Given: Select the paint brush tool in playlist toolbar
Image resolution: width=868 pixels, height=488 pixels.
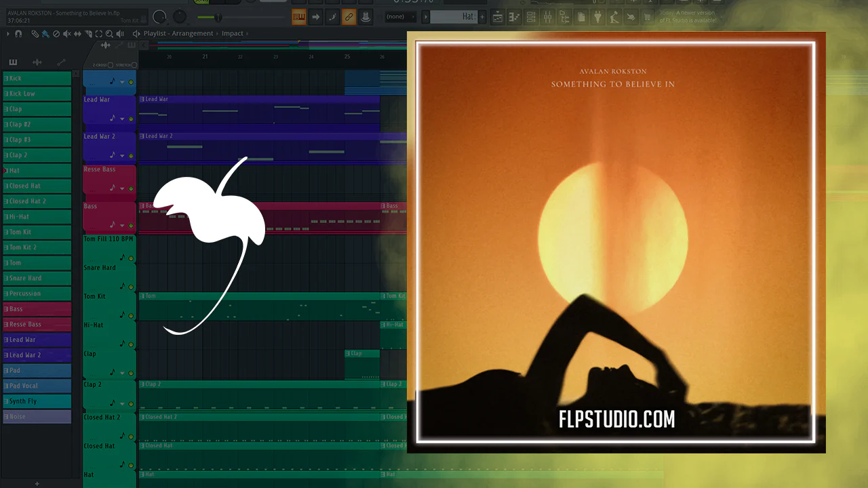Looking at the screenshot, I should (45, 33).
